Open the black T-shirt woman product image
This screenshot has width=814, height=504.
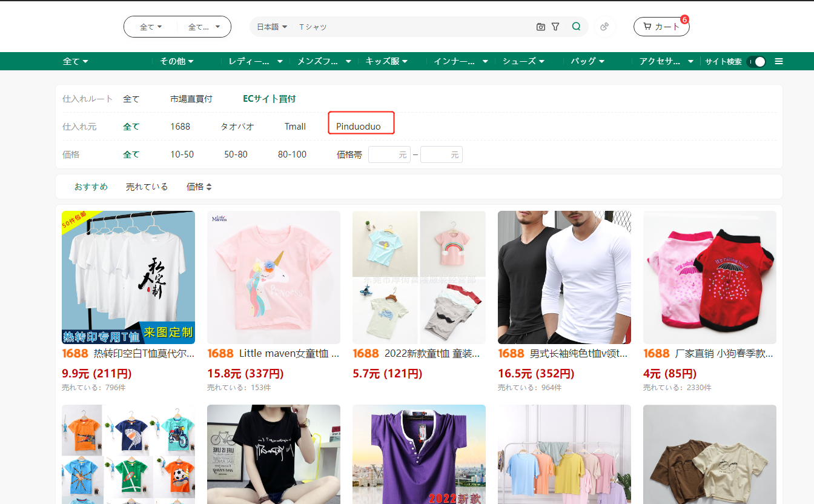pos(274,454)
